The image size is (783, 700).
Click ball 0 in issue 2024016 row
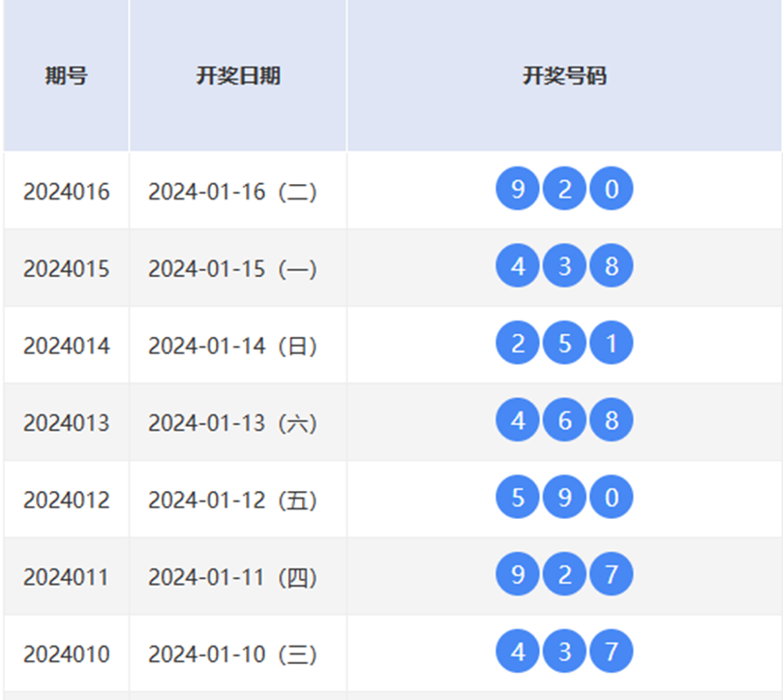coord(611,189)
